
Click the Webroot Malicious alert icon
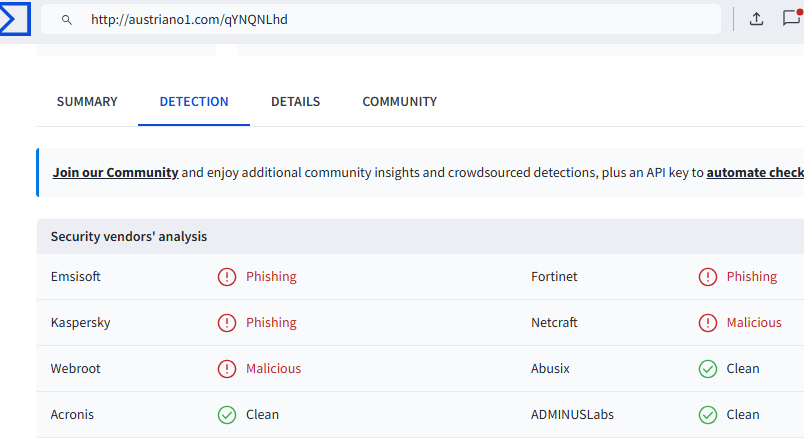[x=227, y=369]
